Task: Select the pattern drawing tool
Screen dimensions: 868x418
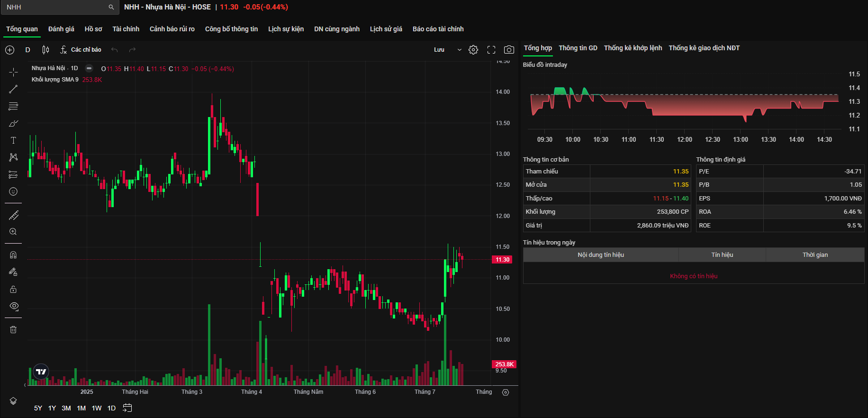Action: click(x=13, y=157)
